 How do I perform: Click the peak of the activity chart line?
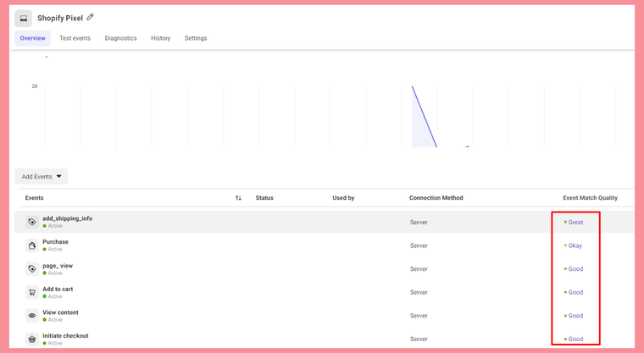click(413, 86)
